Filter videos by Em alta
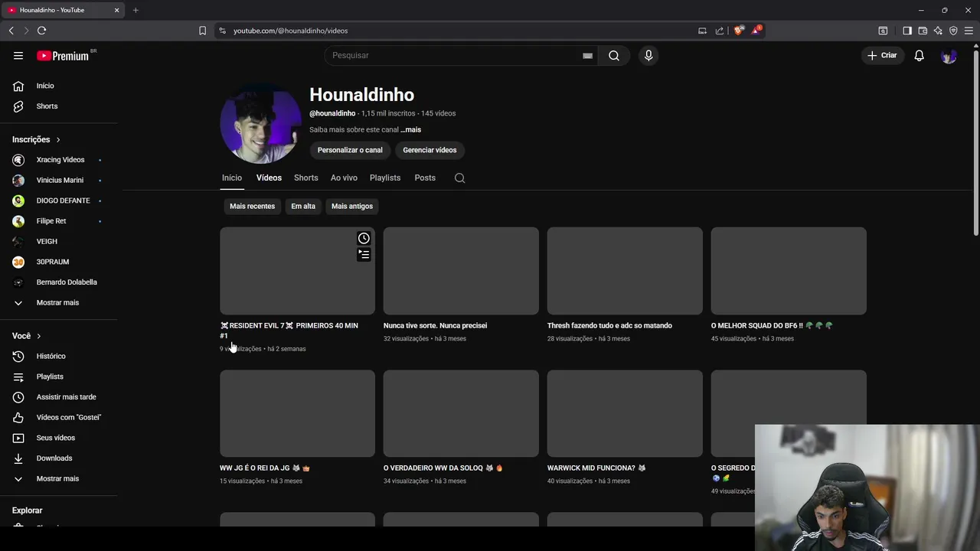Viewport: 980px width, 551px height. (303, 206)
